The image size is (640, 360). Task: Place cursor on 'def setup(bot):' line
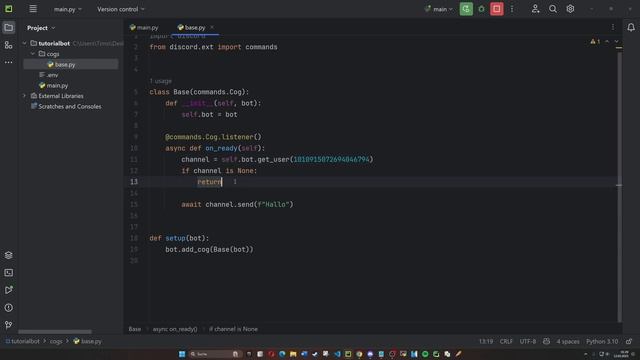click(179, 238)
